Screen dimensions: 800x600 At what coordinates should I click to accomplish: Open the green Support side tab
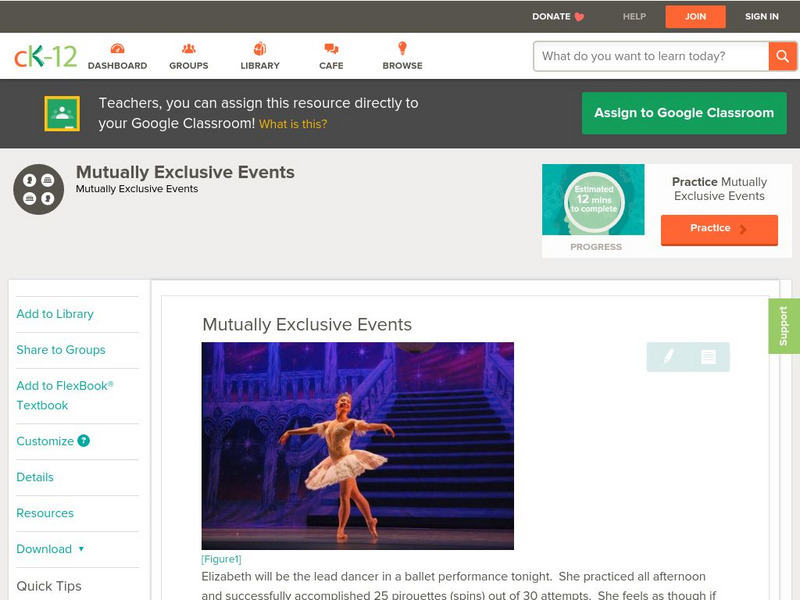[783, 326]
